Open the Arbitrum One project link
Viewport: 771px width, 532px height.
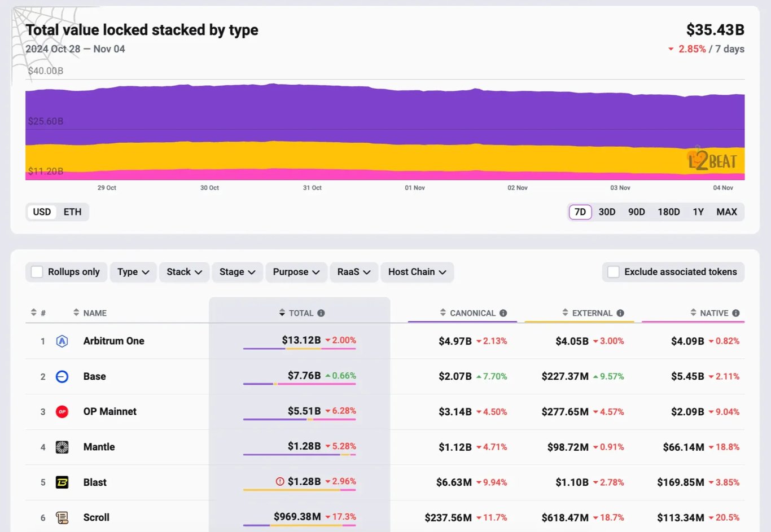click(113, 341)
